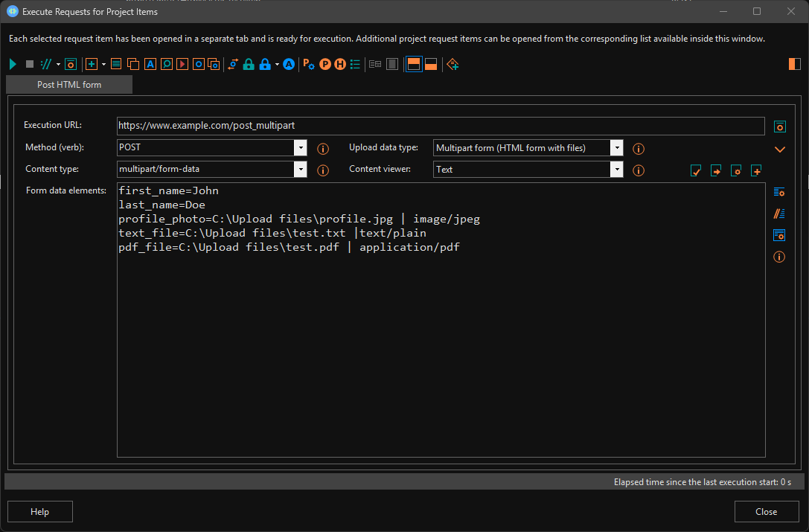
Task: Expand the orange chevron below the URL field
Action: 779,149
